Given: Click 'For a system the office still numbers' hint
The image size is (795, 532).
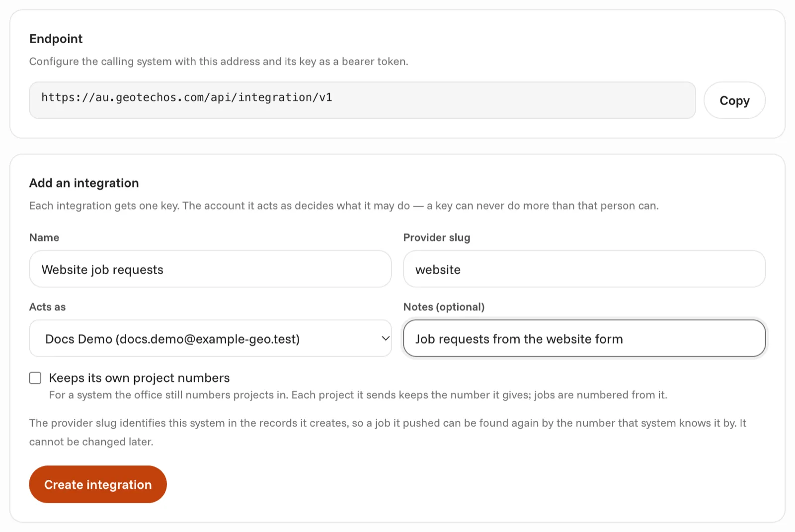Looking at the screenshot, I should coord(358,395).
